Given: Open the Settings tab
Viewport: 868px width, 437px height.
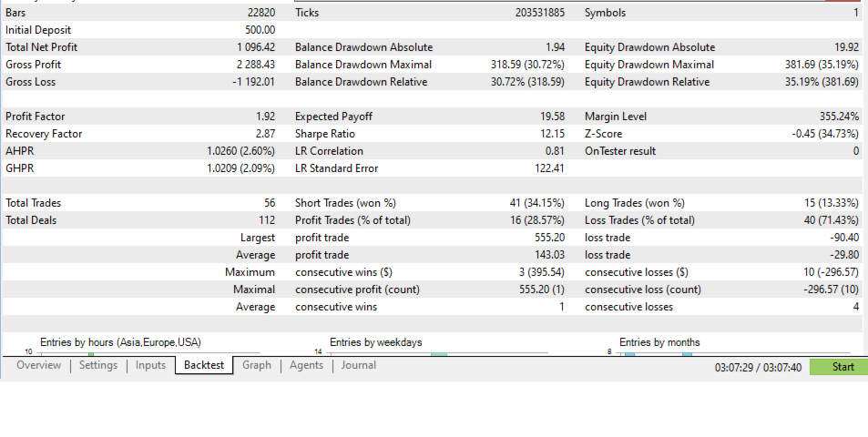Looking at the screenshot, I should (x=97, y=366).
